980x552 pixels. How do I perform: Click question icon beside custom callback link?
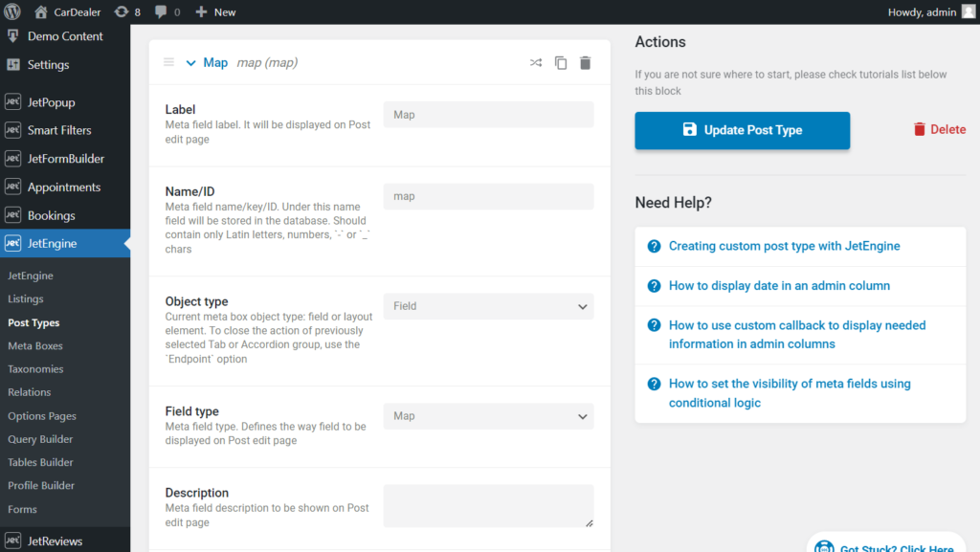(654, 325)
